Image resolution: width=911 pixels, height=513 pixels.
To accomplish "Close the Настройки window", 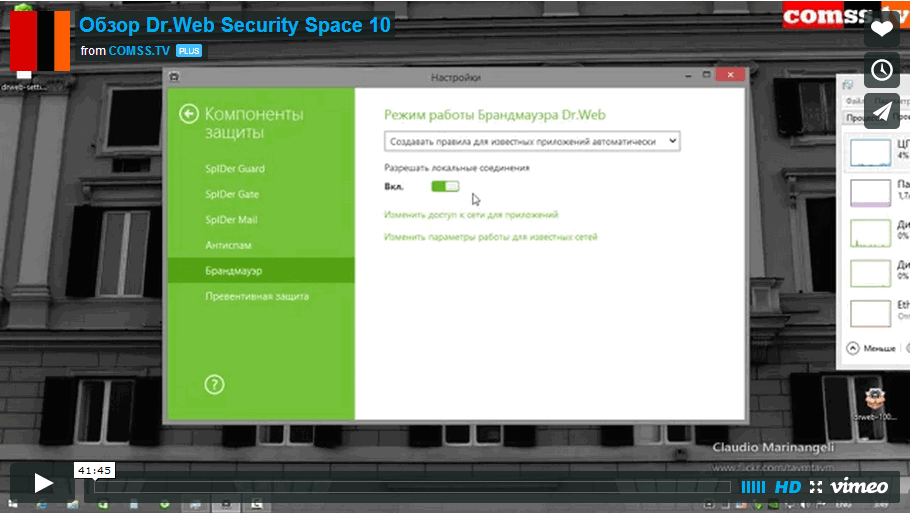I will coord(730,75).
